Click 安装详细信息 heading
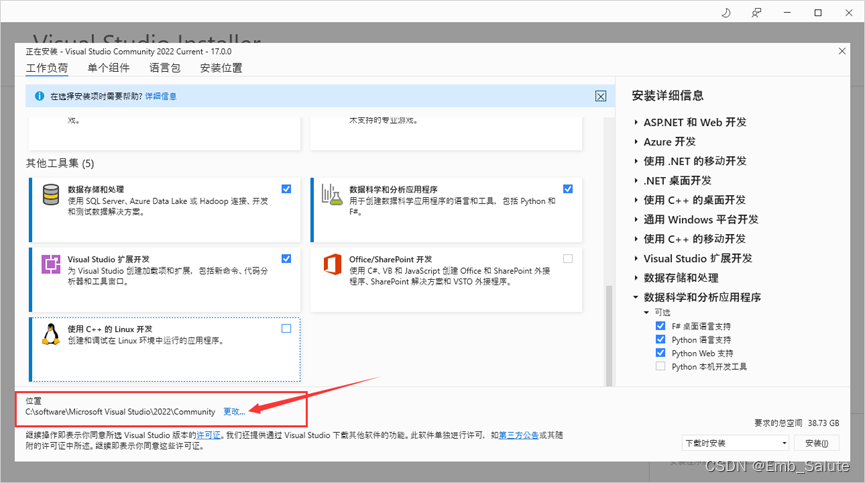Screen dimensions: 865x483 (x=668, y=95)
